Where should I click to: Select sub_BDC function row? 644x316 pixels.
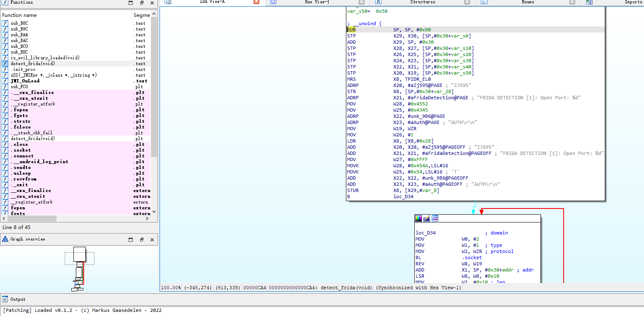[76, 52]
